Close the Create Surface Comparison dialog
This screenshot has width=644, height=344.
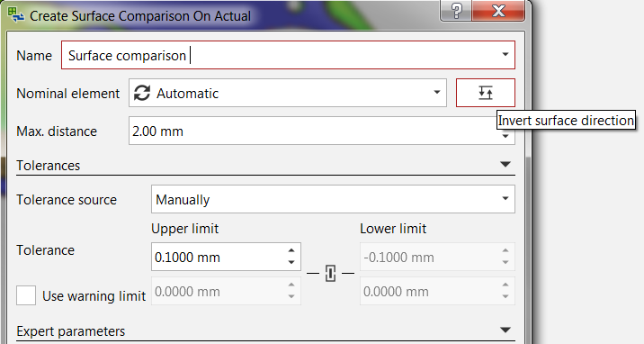tap(498, 11)
